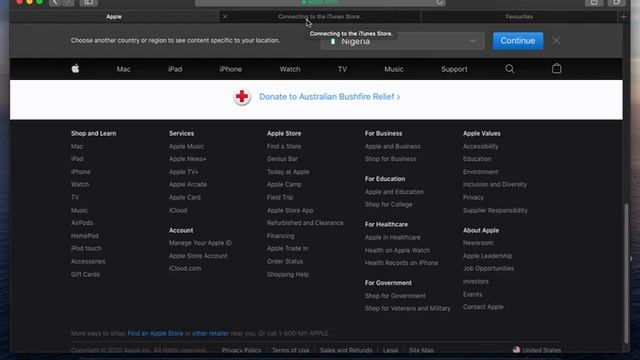Open Apple and Business link

click(393, 146)
